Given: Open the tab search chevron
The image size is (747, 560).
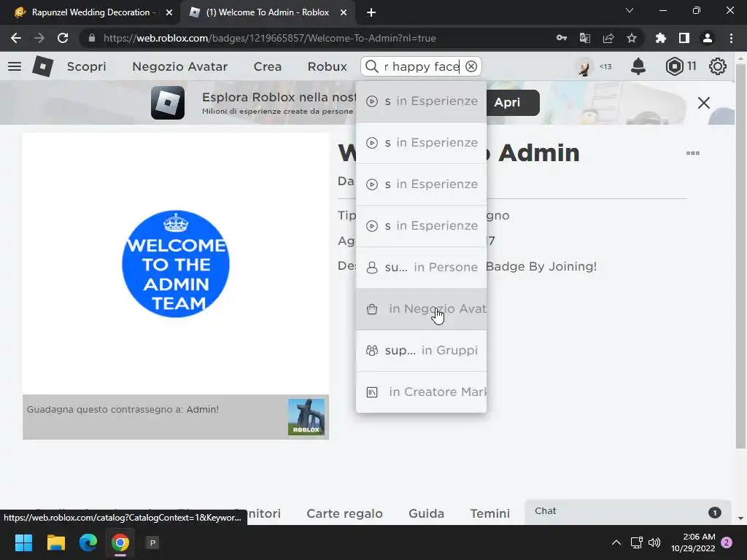Looking at the screenshot, I should point(630,10).
